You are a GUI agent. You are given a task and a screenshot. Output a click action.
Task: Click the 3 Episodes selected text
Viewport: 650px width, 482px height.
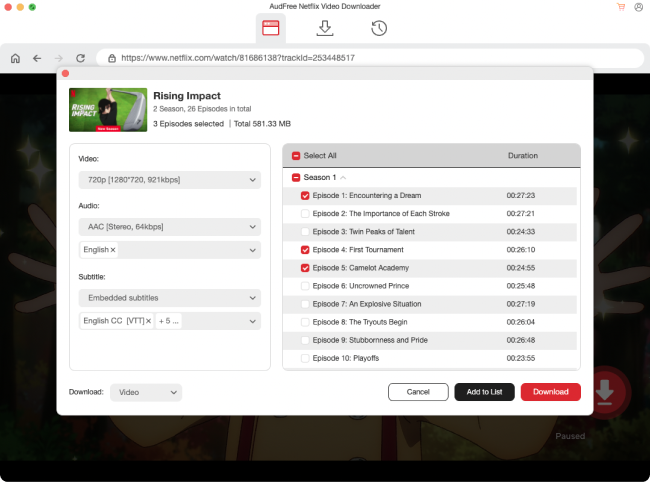coord(188,124)
